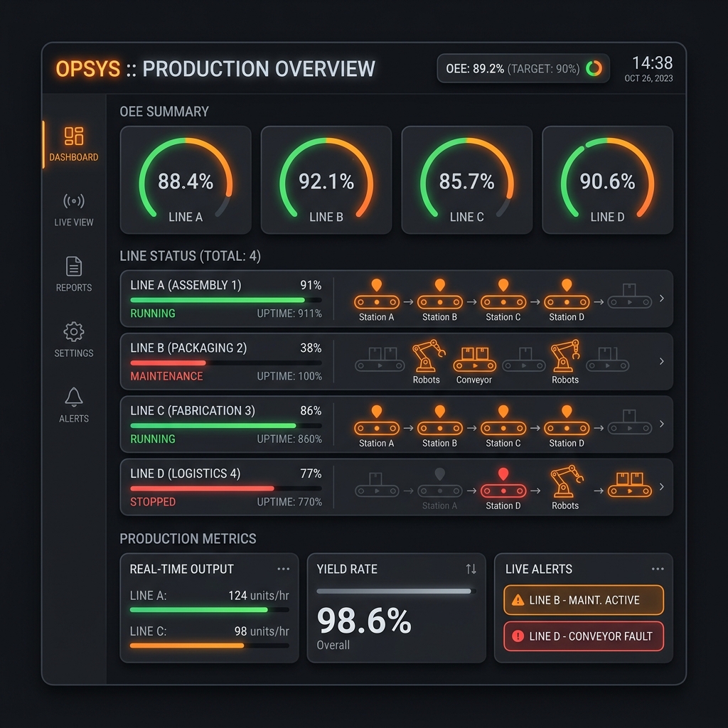Click Line C 86% green progress bar
The image size is (728, 728).
226,425
